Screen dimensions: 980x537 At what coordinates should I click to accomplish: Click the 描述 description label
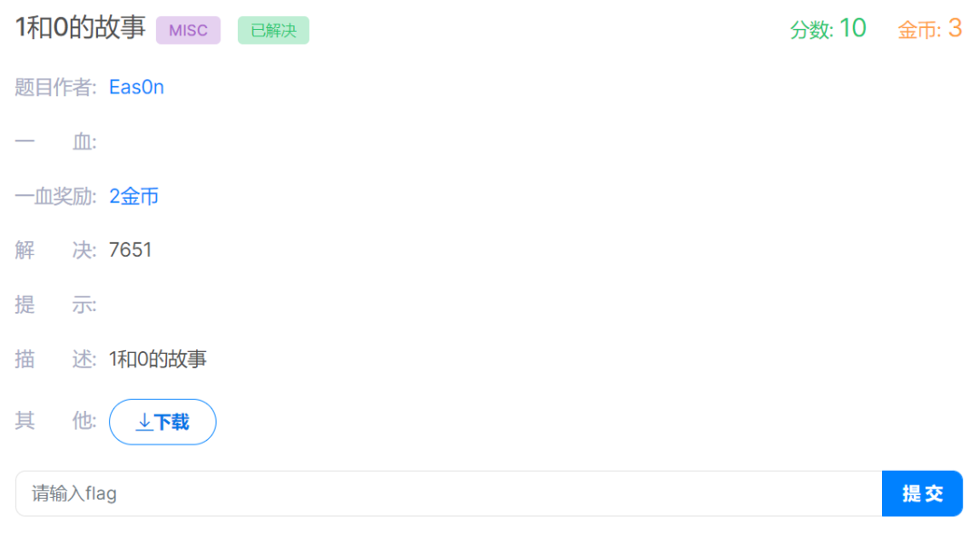tap(55, 359)
